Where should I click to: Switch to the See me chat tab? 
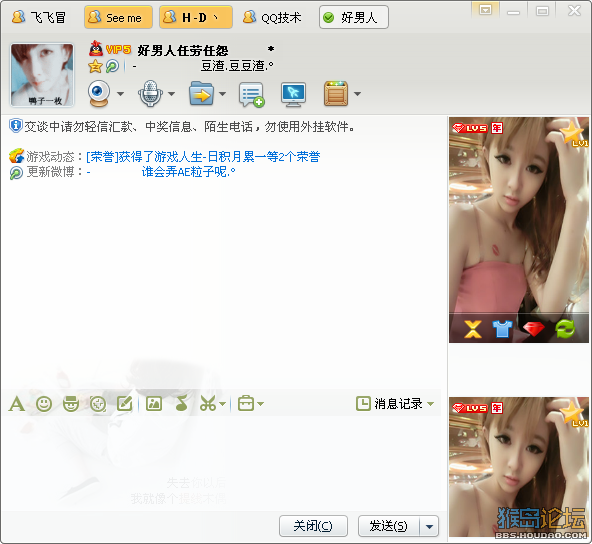[x=119, y=17]
